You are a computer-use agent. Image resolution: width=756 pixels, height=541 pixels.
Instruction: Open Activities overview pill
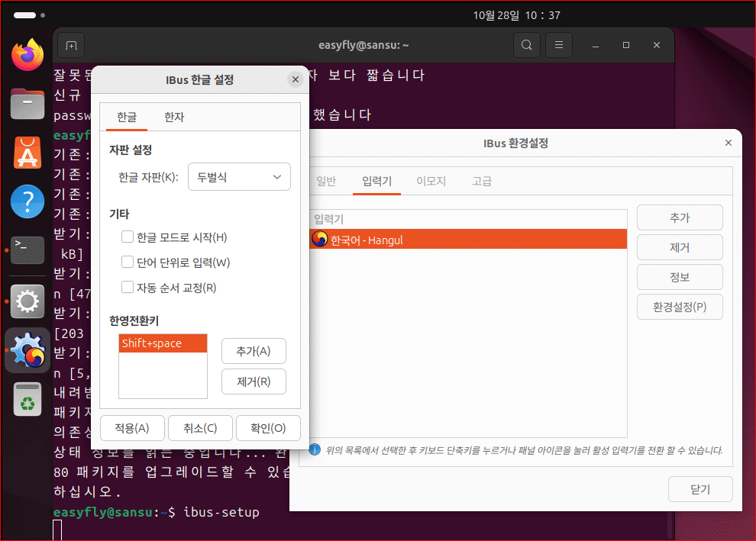pos(24,15)
